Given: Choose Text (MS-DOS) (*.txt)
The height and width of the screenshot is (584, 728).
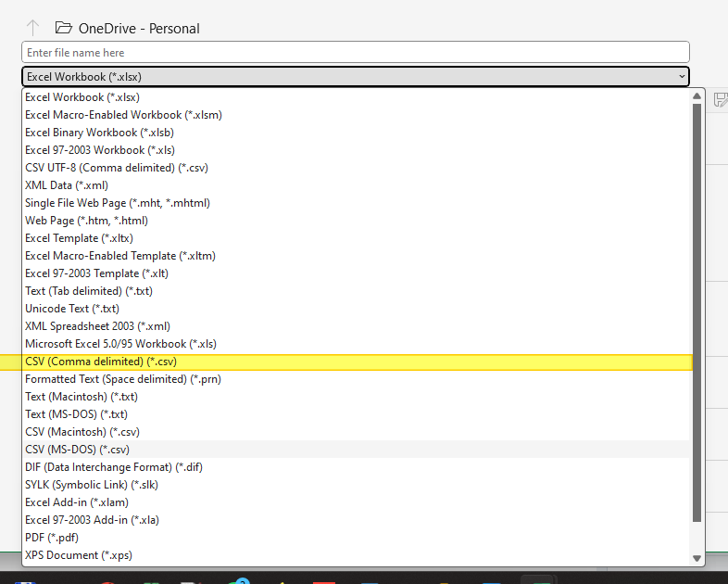Looking at the screenshot, I should pos(357,415).
